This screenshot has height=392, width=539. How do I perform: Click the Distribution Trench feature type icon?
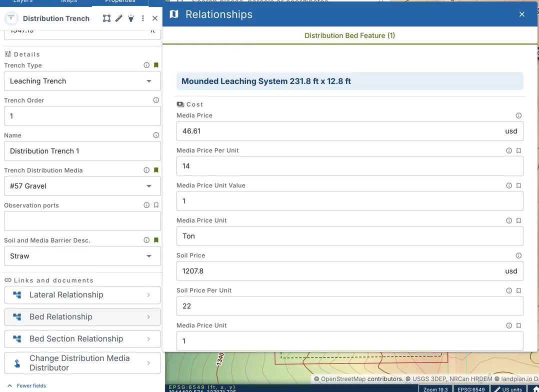pos(11,18)
